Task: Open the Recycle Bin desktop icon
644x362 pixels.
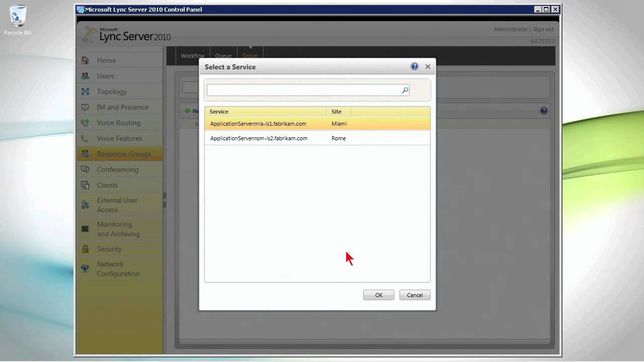Action: (18, 20)
